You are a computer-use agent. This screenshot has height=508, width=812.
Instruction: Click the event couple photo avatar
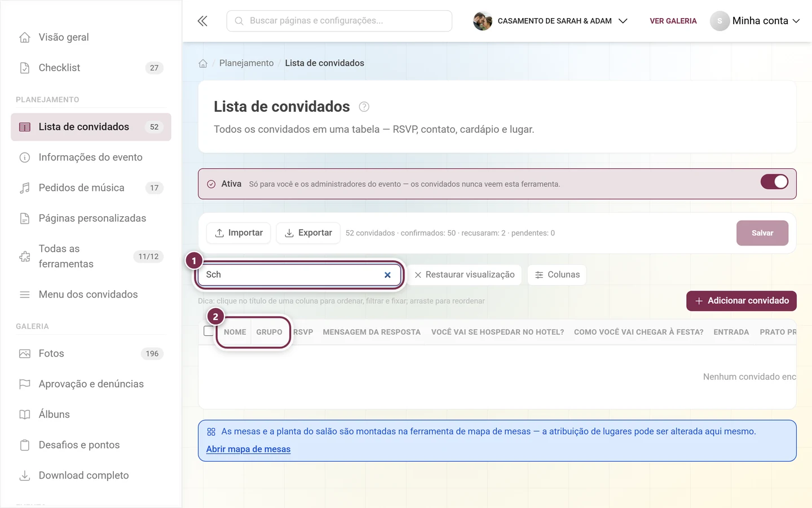click(x=483, y=21)
